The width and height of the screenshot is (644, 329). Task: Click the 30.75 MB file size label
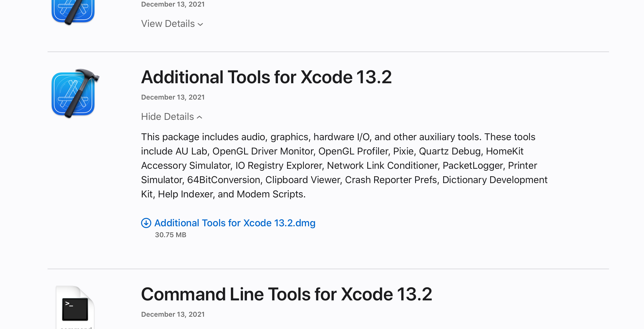click(171, 235)
